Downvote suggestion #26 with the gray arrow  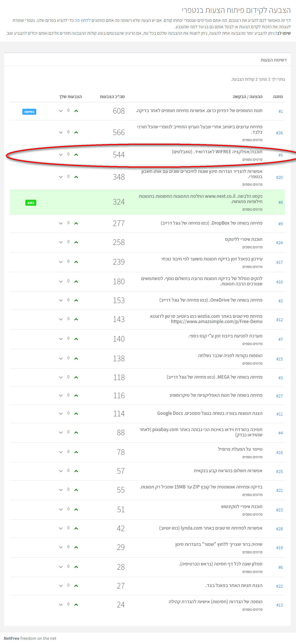[60, 132]
